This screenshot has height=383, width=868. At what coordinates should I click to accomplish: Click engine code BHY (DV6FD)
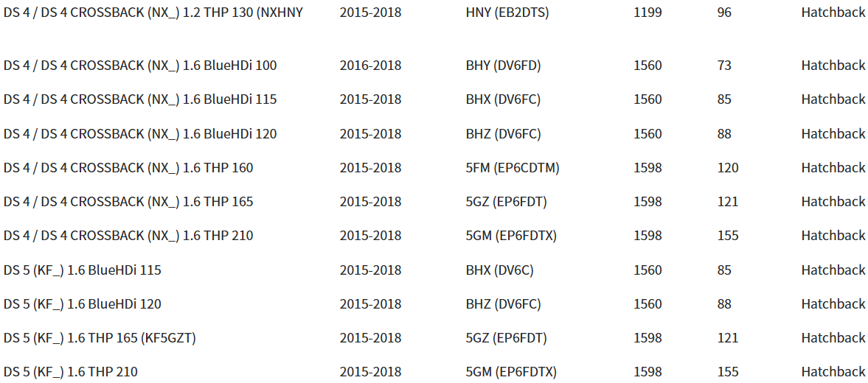503,66
